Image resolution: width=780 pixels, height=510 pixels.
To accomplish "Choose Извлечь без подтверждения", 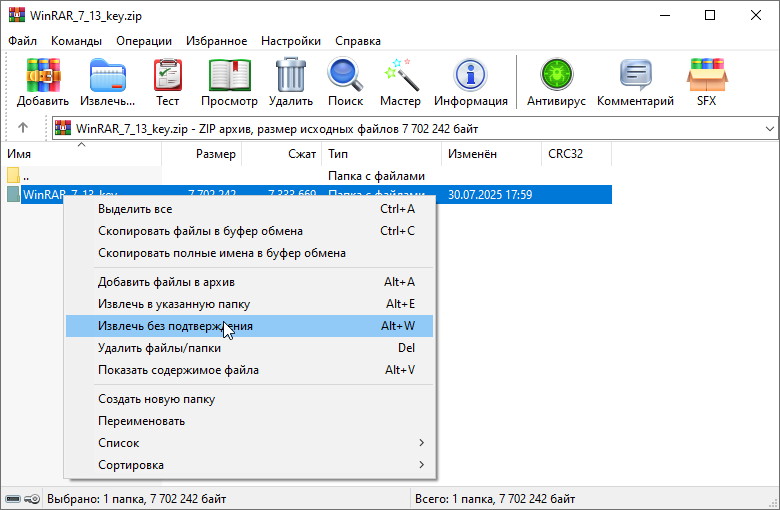I will [250, 326].
